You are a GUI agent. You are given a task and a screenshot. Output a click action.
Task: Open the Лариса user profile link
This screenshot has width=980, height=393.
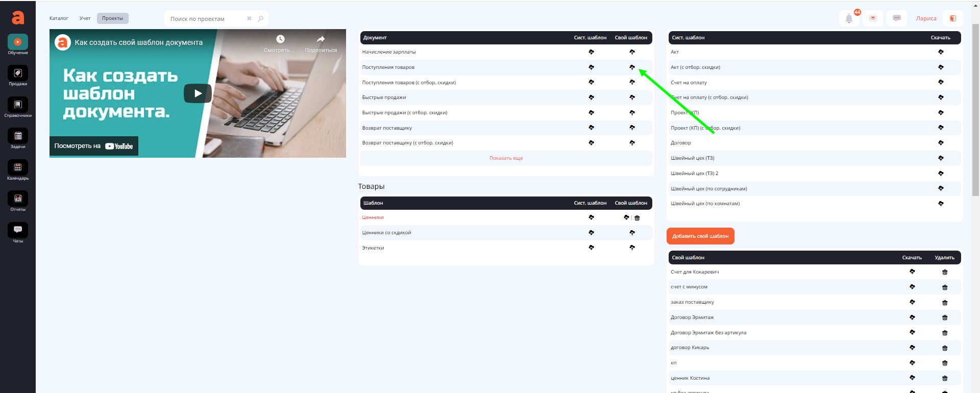point(926,18)
